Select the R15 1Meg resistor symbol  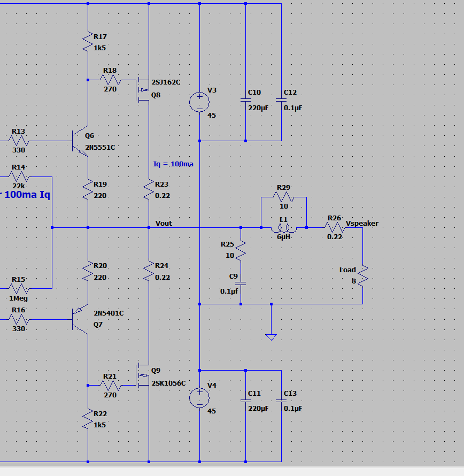tap(19, 288)
